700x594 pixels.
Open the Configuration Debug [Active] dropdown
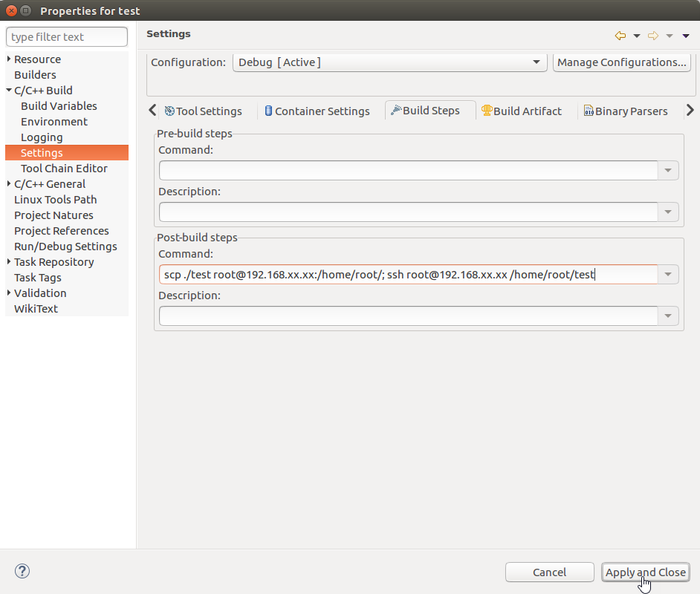[389, 62]
